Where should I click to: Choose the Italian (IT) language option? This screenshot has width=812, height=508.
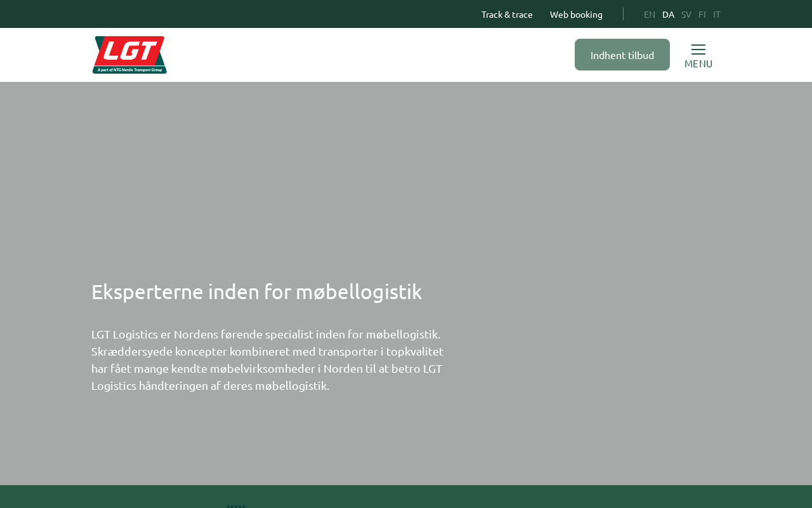[x=716, y=14]
